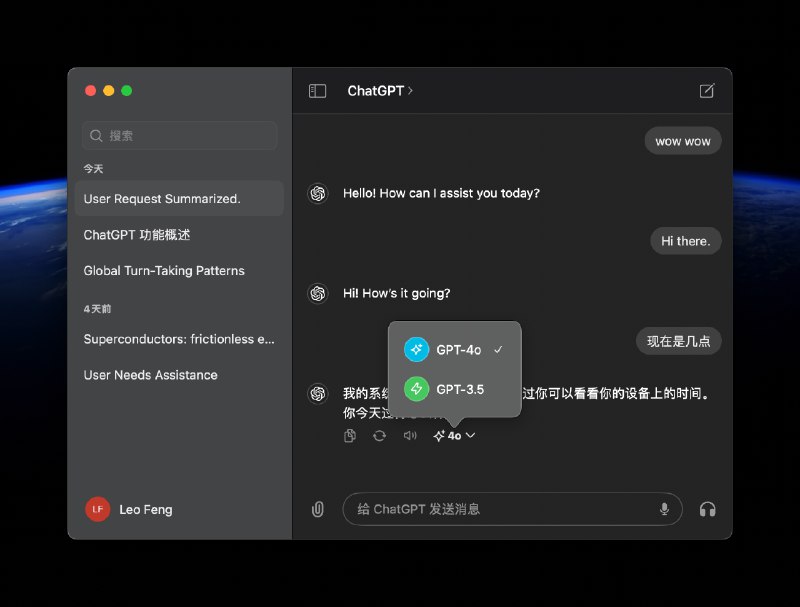Screen dimensions: 800x607
Task: Start a new chat with compose icon
Action: (x=707, y=91)
